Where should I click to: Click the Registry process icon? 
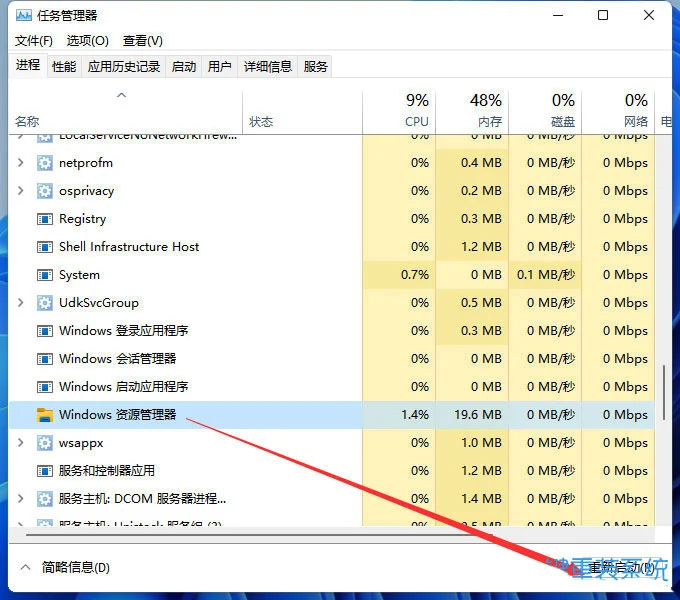45,219
